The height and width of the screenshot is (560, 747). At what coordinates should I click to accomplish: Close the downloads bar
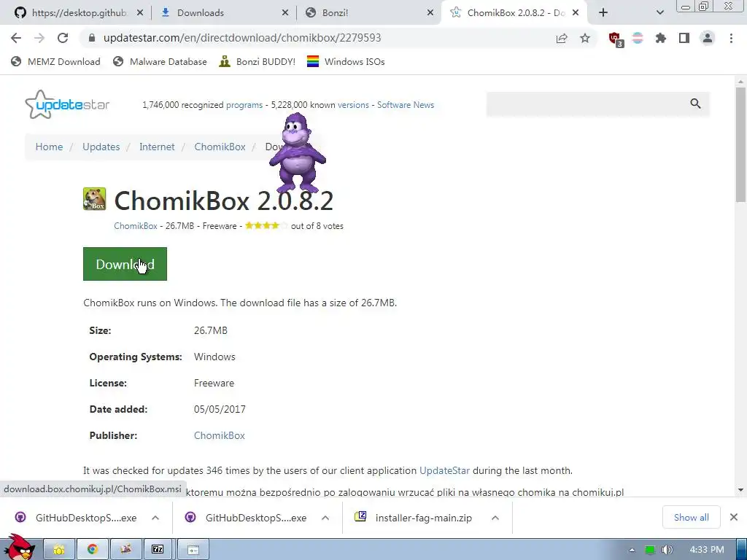click(734, 517)
